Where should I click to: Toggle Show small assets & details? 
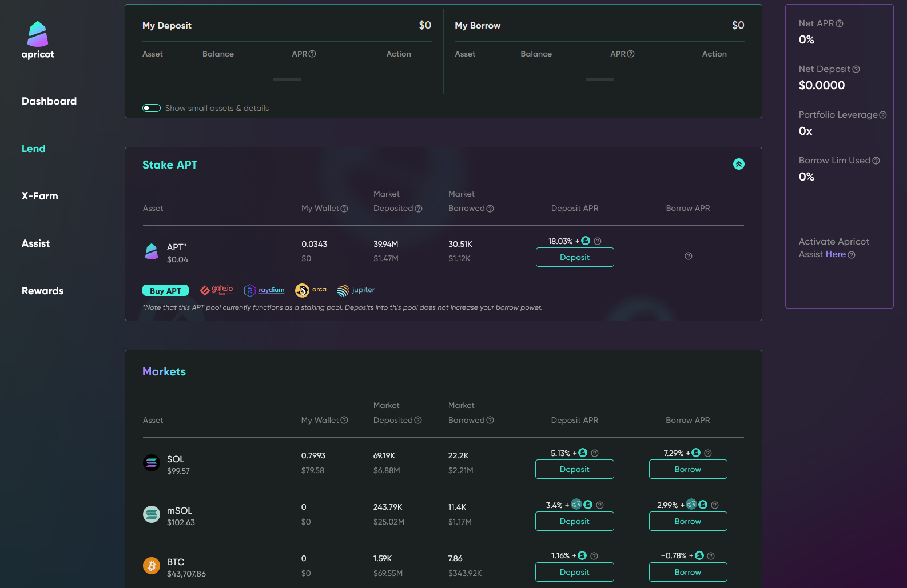click(152, 108)
